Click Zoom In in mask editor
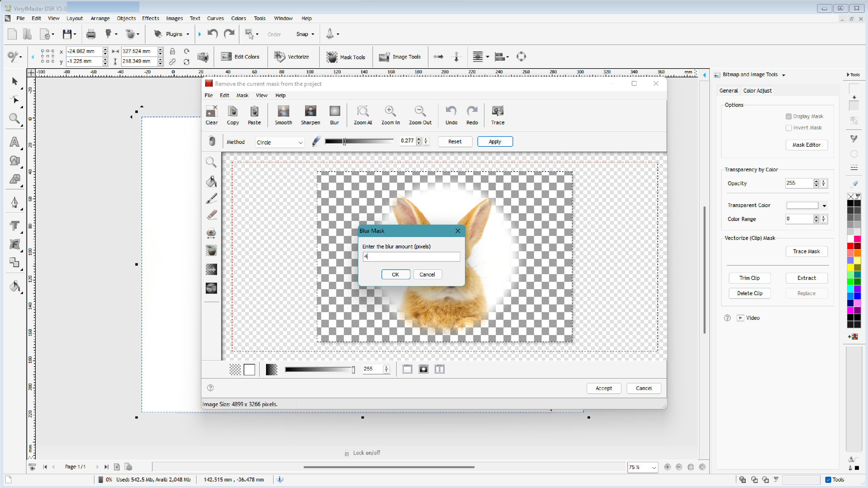This screenshot has width=868, height=488. click(390, 115)
